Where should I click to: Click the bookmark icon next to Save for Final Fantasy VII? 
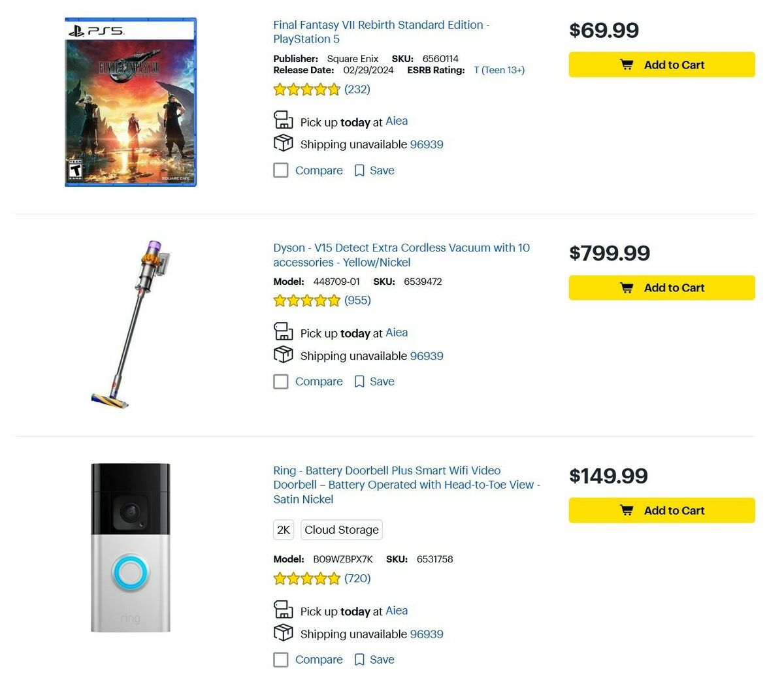click(x=359, y=170)
